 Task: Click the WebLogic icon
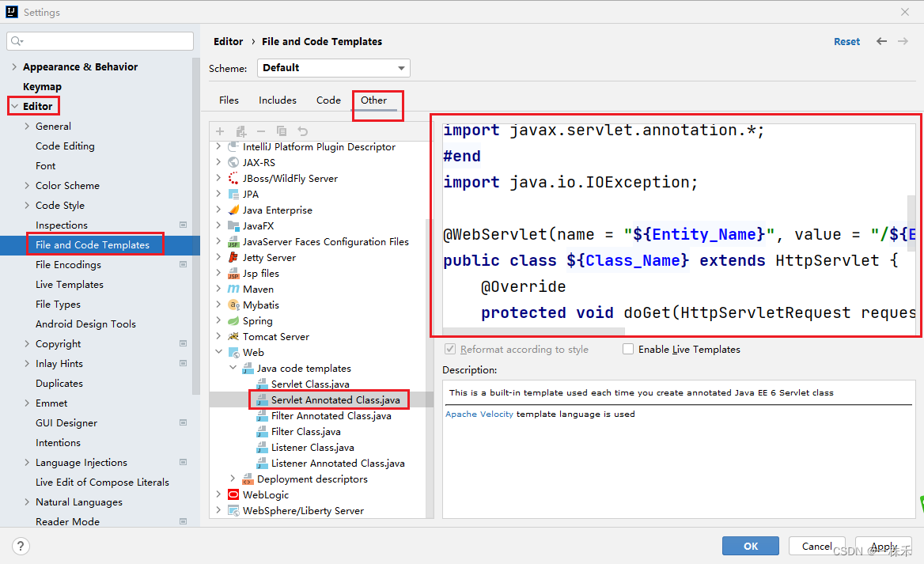233,494
